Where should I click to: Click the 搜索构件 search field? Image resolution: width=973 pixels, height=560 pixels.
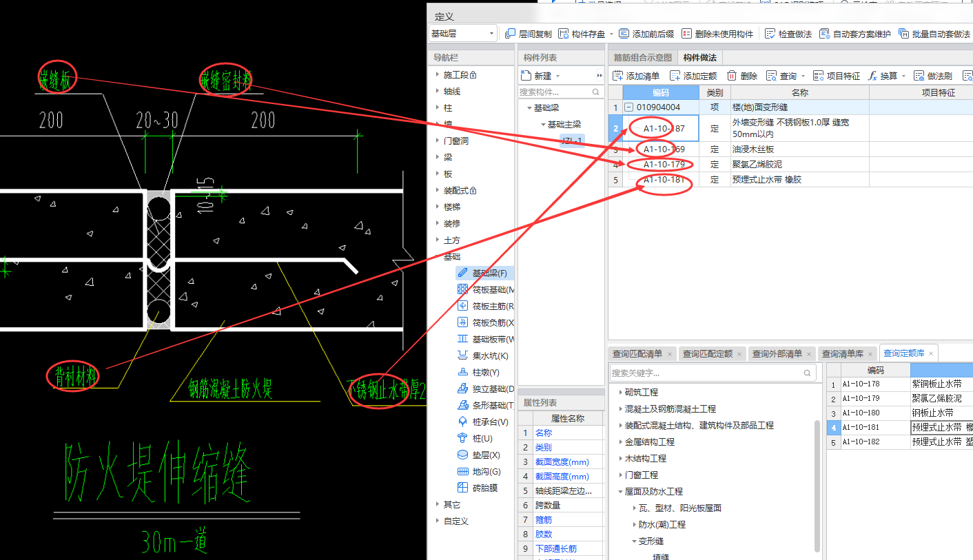point(561,92)
